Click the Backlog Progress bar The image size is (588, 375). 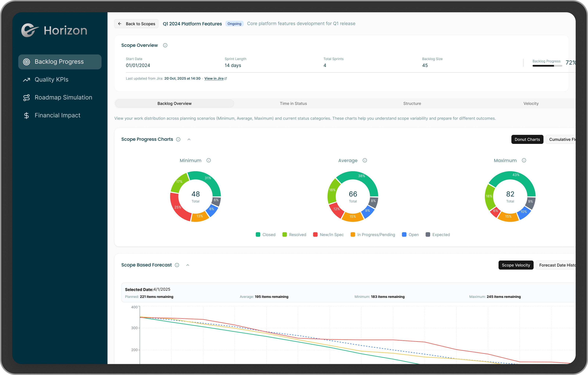[547, 66]
